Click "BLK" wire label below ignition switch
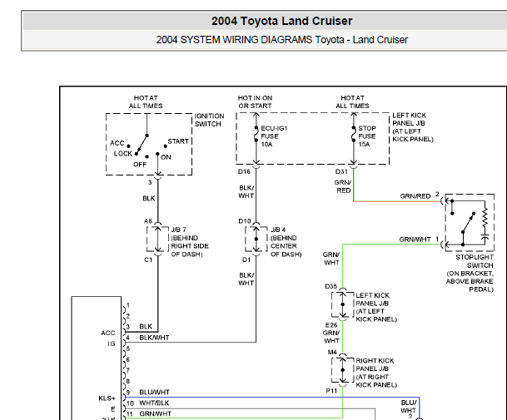This screenshot has height=420, width=507. (x=149, y=199)
